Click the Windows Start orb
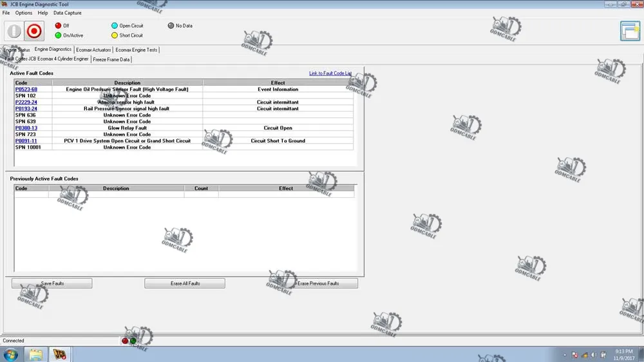 tap(11, 354)
